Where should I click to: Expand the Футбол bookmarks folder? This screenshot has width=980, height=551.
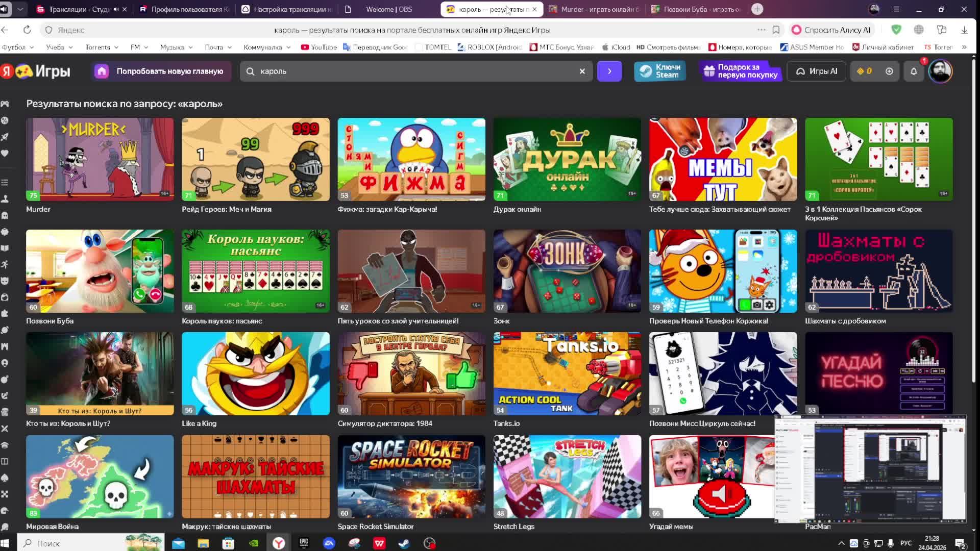[18, 47]
